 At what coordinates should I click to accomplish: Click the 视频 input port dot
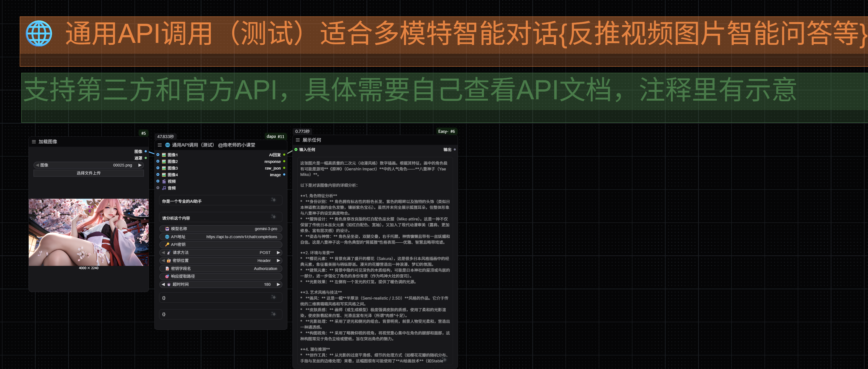pos(158,181)
